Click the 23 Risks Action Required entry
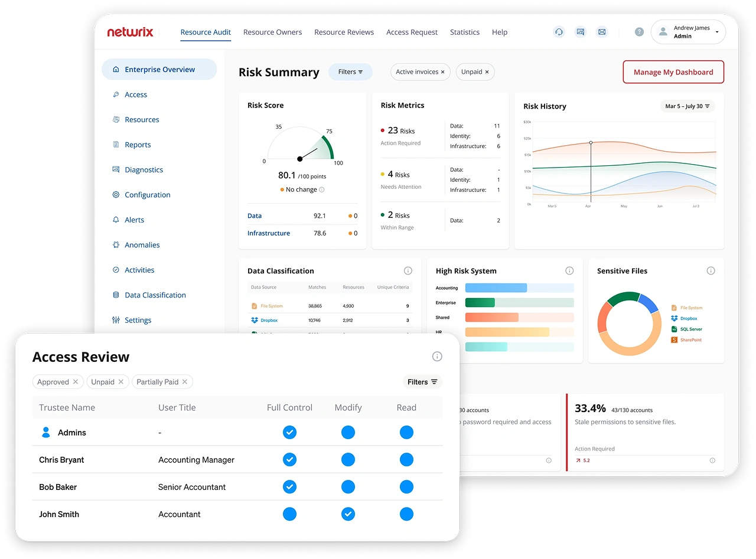Viewport: 756px width, 559px height. pos(401,136)
